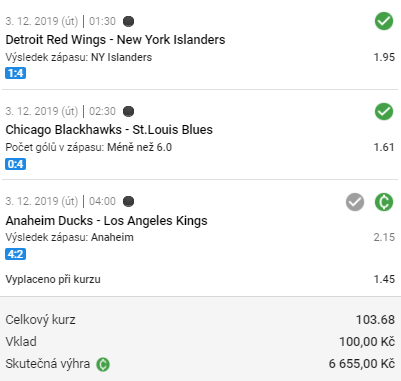Click the Vyplaceno při kurzu label

pyautogui.click(x=53, y=279)
